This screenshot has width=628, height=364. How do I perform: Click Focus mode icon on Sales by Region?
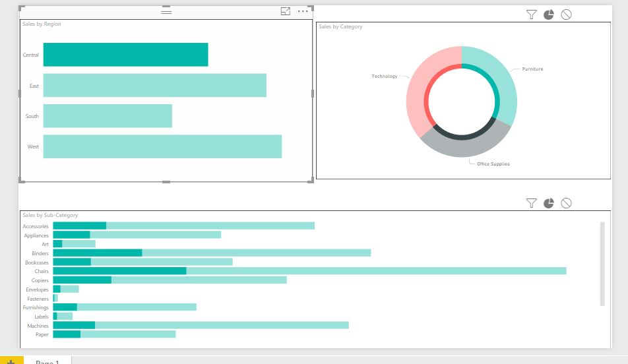pos(285,11)
